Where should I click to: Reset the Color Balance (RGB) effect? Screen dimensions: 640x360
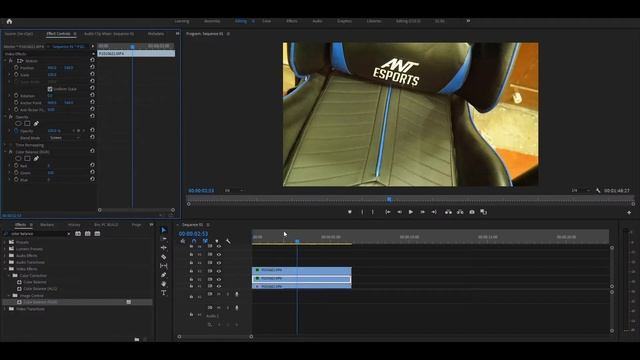92,151
